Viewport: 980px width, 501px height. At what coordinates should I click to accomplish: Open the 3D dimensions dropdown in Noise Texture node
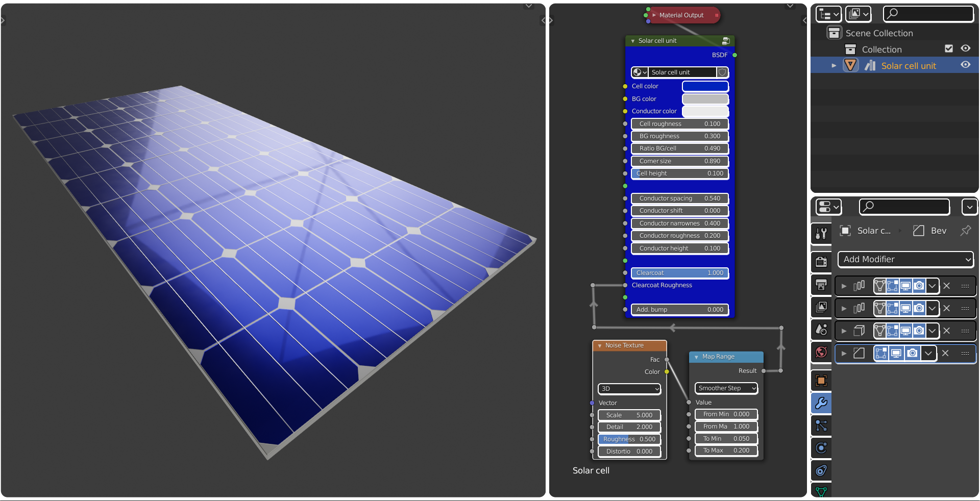629,389
